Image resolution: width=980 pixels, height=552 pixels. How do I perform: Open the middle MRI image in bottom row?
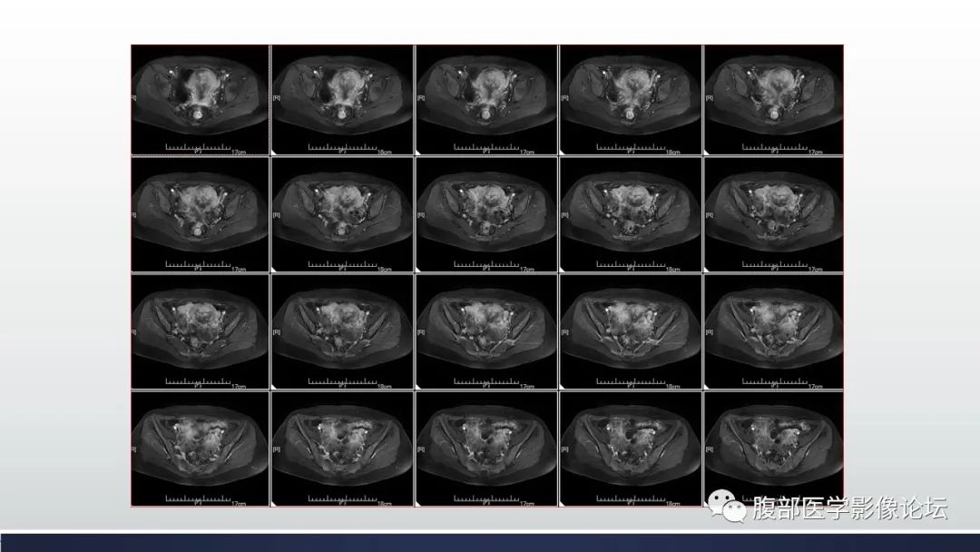(x=486, y=448)
